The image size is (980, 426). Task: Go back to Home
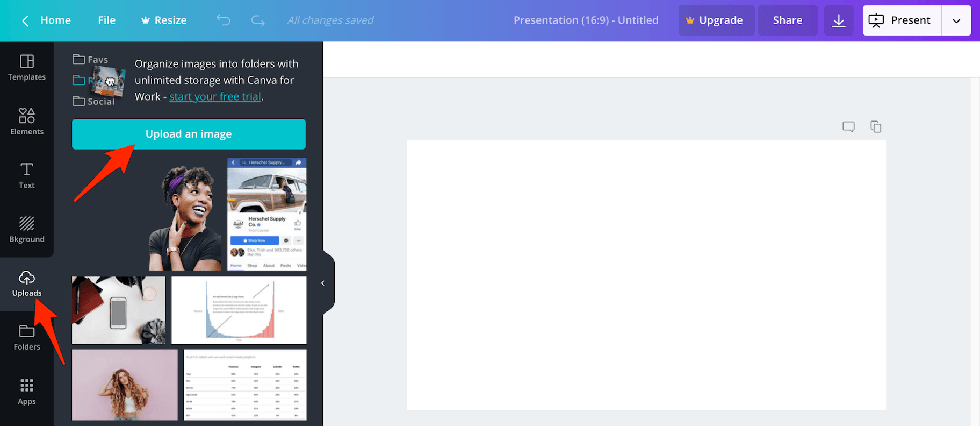(x=47, y=20)
